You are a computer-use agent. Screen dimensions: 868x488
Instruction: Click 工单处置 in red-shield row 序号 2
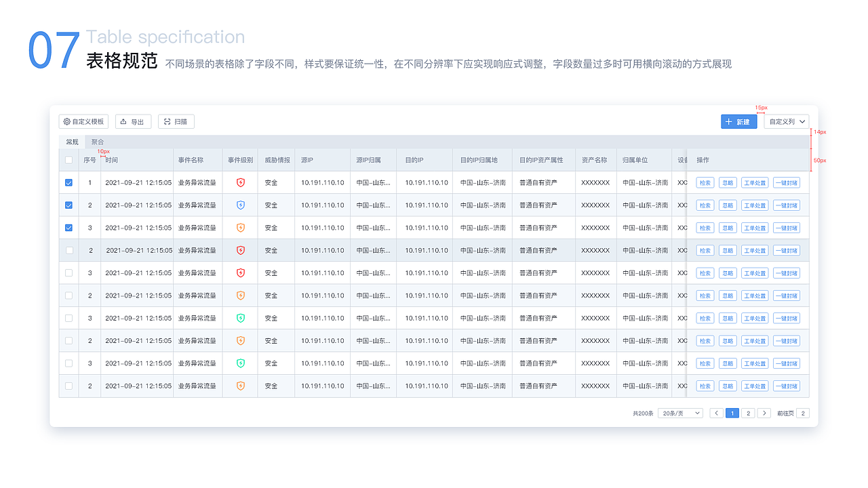755,251
